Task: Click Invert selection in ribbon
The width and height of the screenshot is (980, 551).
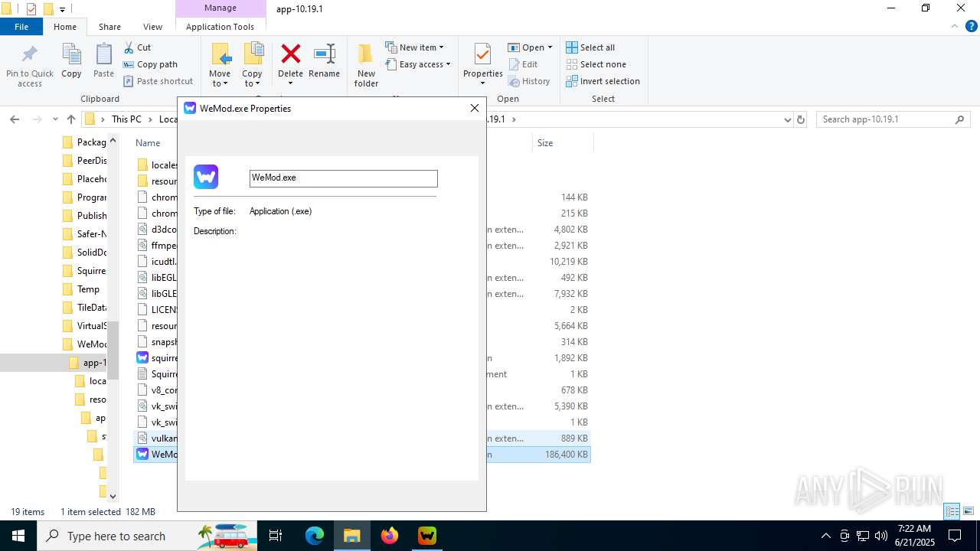Action: tap(603, 81)
